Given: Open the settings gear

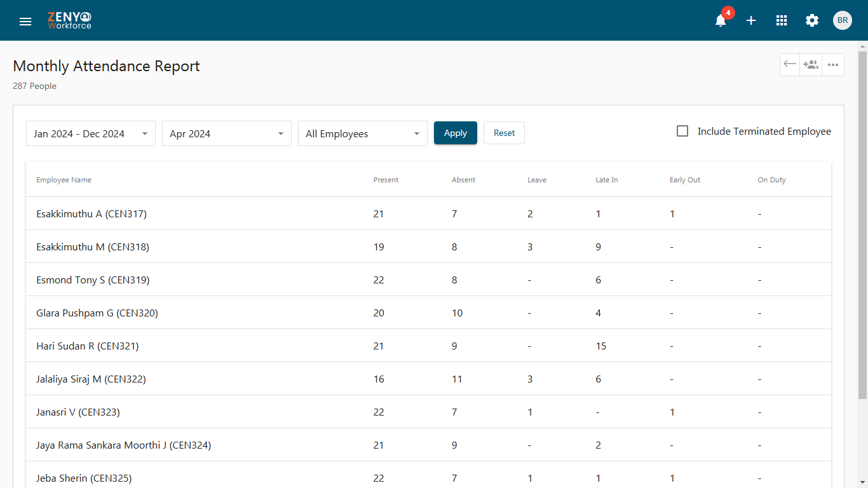Looking at the screenshot, I should tap(812, 20).
